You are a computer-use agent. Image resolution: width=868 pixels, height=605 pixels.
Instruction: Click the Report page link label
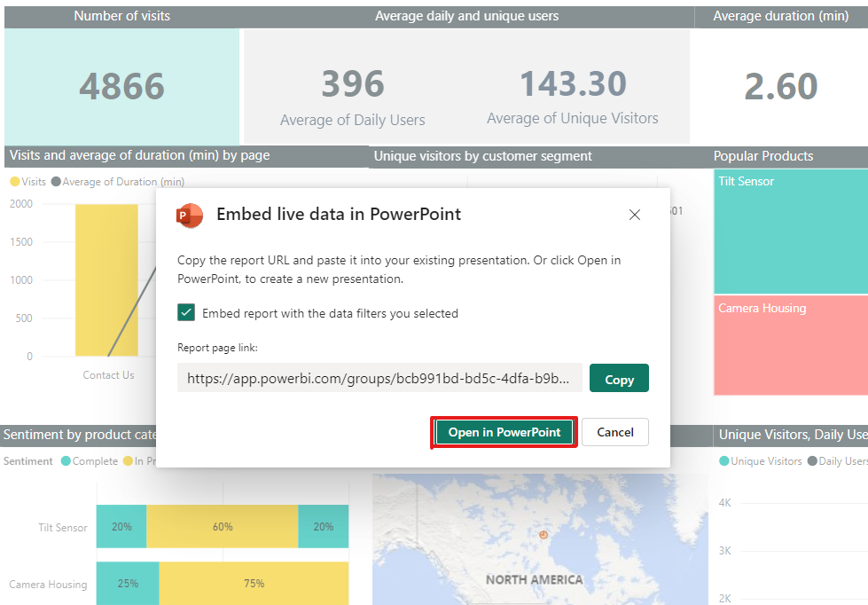(217, 348)
